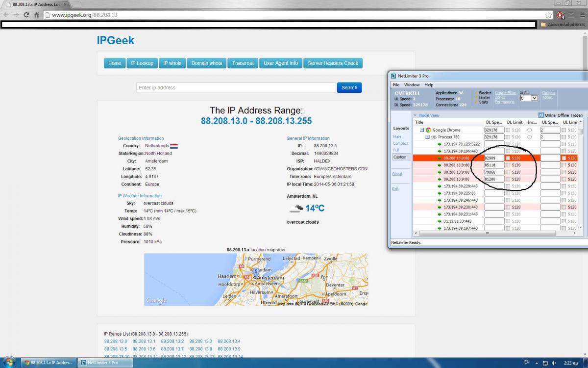Open the Chrome hamburger menu
The height and width of the screenshot is (368, 588).
click(x=583, y=15)
